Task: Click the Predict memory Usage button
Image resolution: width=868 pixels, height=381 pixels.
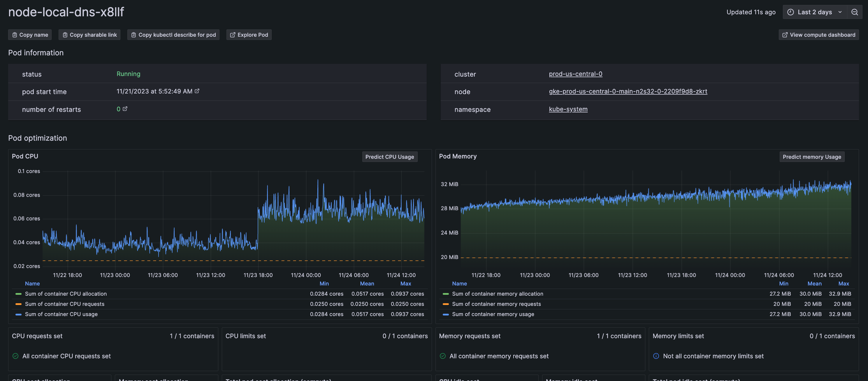Action: pos(811,156)
